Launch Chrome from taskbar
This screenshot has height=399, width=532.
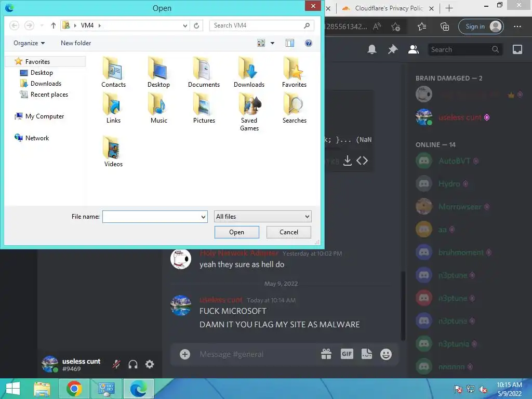point(74,389)
